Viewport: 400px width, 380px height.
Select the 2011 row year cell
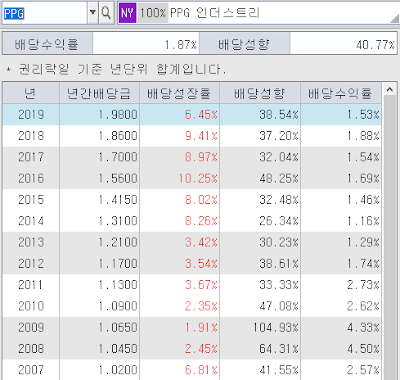tap(31, 285)
